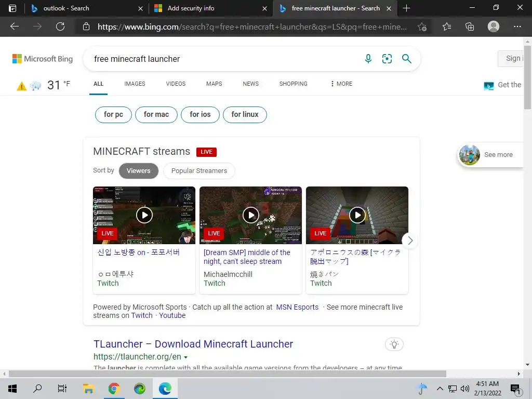Open the volume speaker tray icon
The width and height of the screenshot is (532, 399).
465,389
